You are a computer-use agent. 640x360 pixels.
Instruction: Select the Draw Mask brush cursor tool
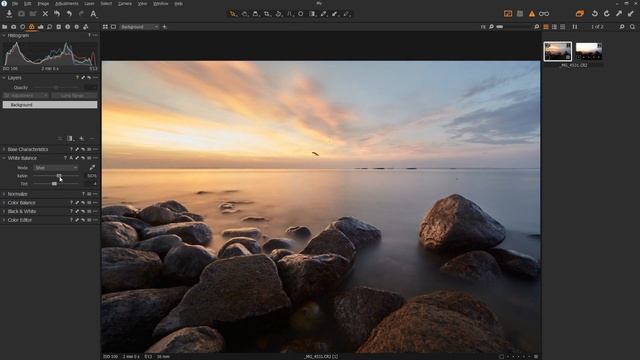click(x=335, y=14)
